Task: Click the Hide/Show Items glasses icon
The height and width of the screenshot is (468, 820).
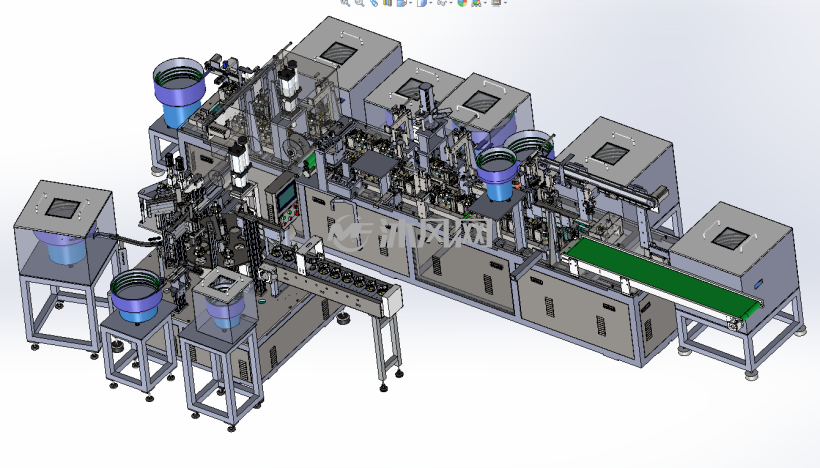Action: (x=442, y=2)
